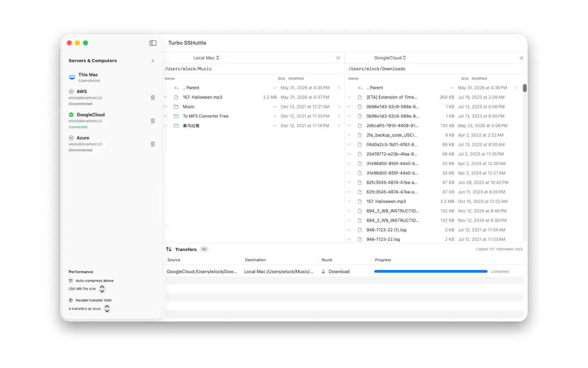This screenshot has width=588, height=368.
Task: Adjust the 256 MB file size stepper
Action: pos(102,289)
